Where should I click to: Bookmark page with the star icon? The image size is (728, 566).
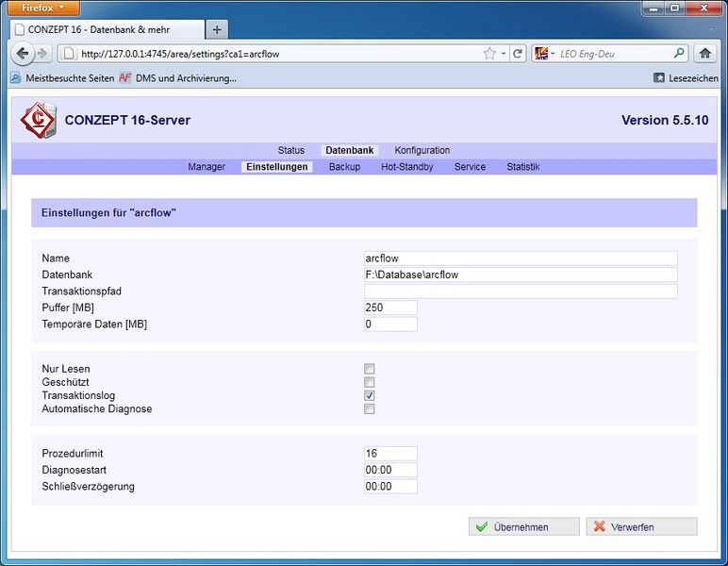489,54
